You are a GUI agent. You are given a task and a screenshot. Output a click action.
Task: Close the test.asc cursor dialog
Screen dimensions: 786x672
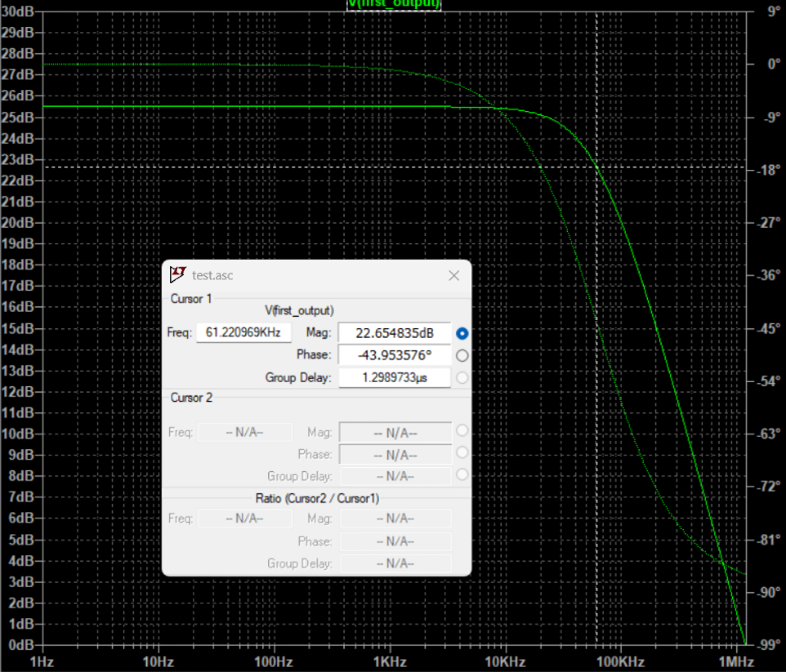point(454,276)
